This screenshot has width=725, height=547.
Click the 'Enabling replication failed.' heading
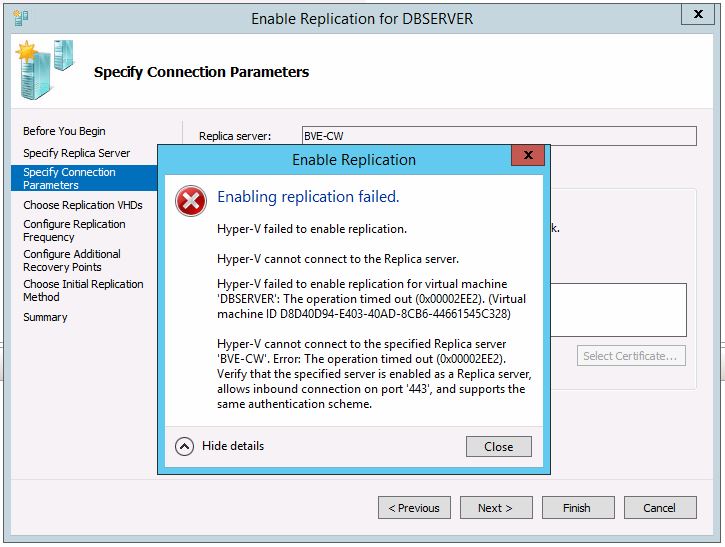click(308, 197)
